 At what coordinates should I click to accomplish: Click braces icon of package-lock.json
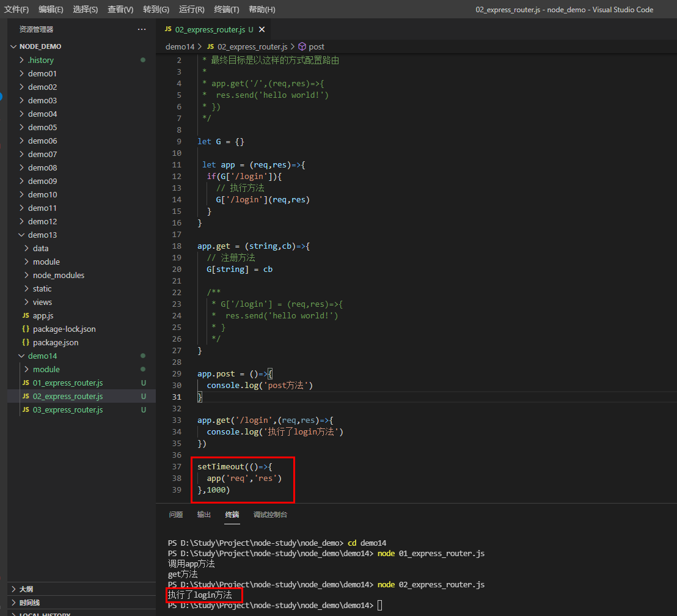[26, 329]
